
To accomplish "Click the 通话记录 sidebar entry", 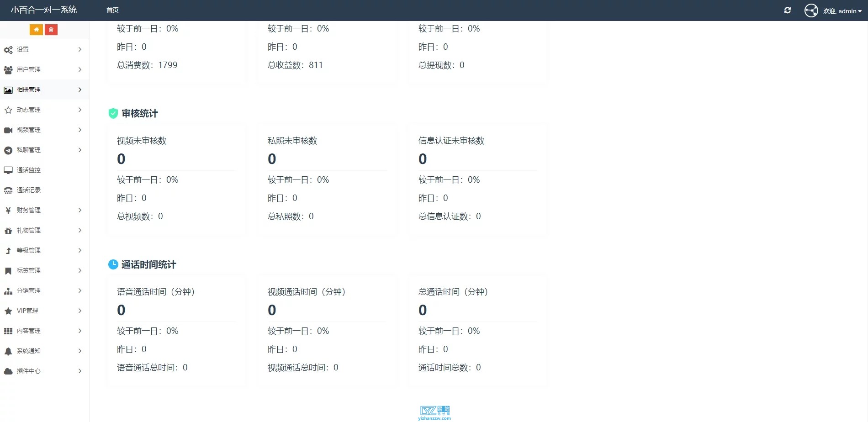I will coord(27,190).
